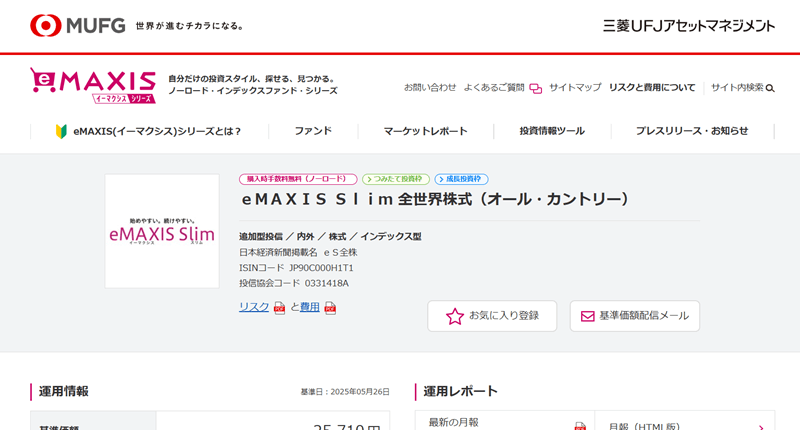Open 最新の月報 report link
Viewport: 800px width, 430px height.
click(454, 422)
